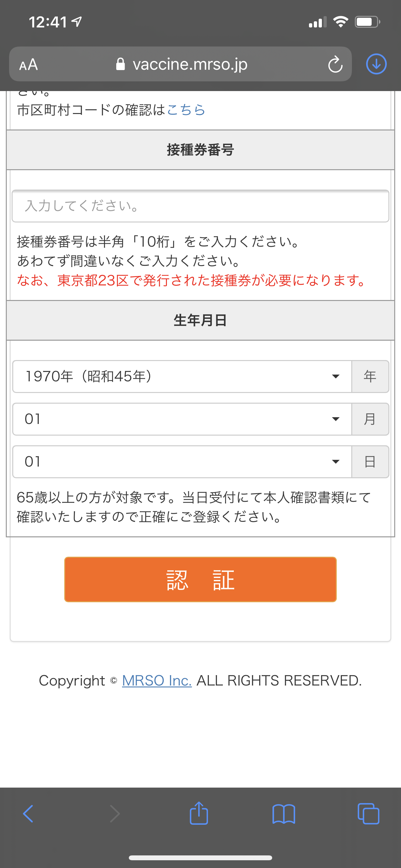This screenshot has height=868, width=401.
Task: Focus the 接種券番号 input field
Action: (200, 206)
